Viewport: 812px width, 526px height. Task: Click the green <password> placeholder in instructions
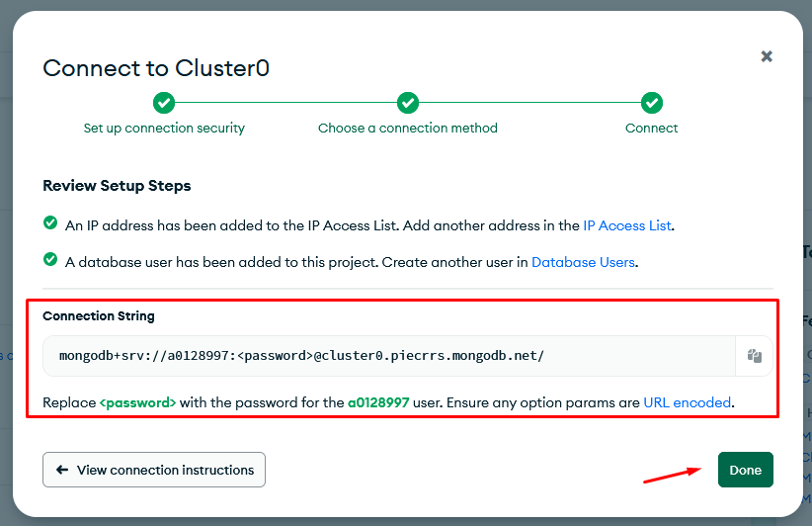[x=137, y=402]
